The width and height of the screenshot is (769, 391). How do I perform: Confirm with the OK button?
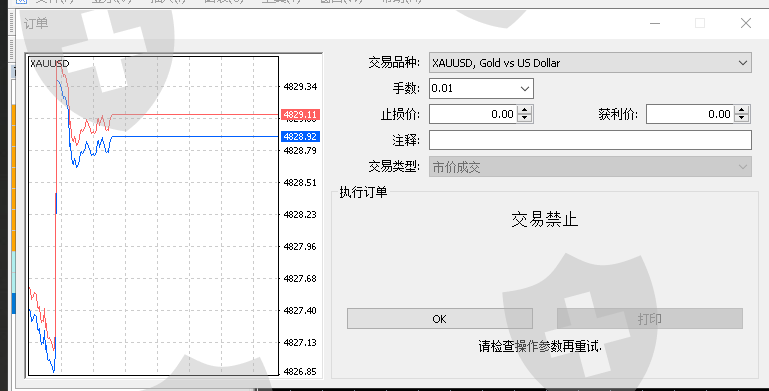point(439,319)
